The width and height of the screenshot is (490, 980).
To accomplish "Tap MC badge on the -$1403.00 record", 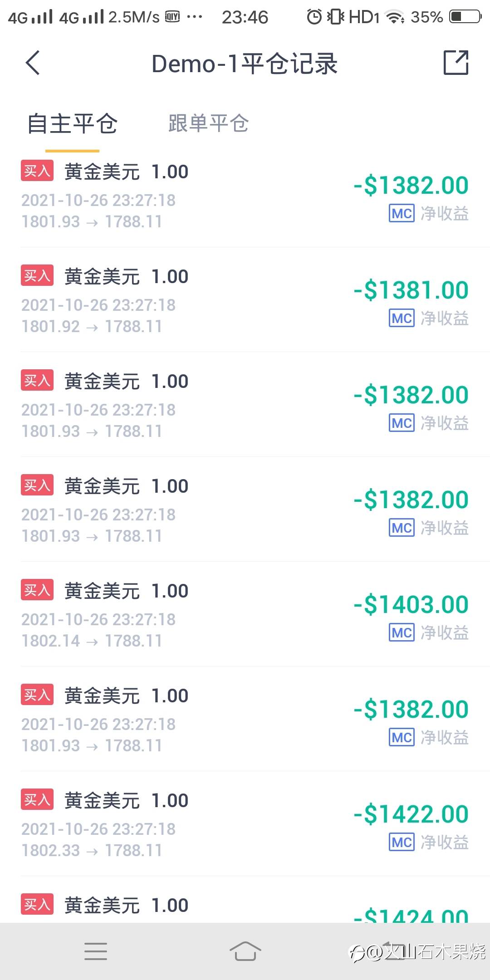I will click(x=402, y=632).
